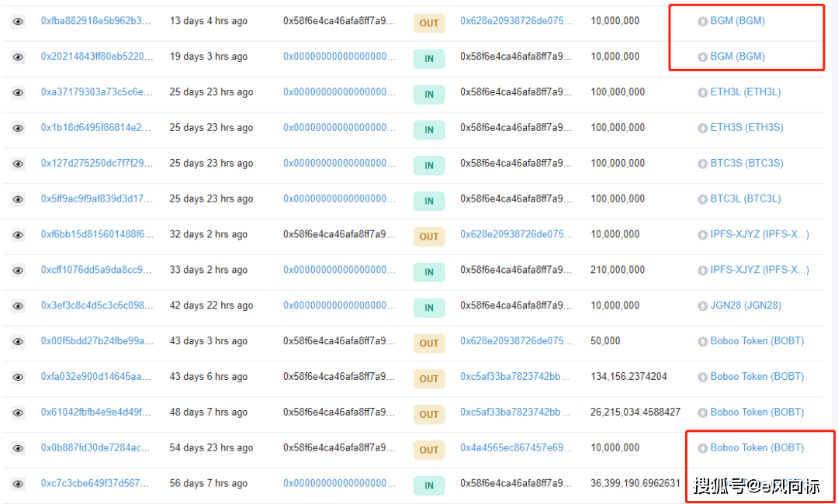Open transaction hash 0xfba882918e5b962b3
Image resolution: width=838 pixels, height=504 pixels.
coord(97,21)
